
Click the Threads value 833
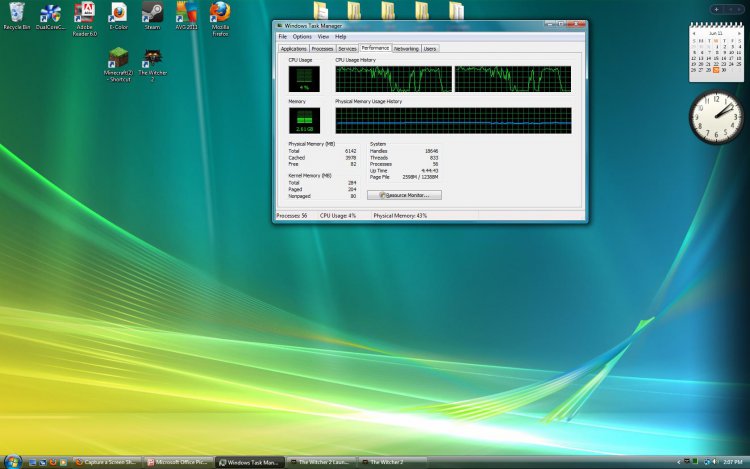pos(434,158)
